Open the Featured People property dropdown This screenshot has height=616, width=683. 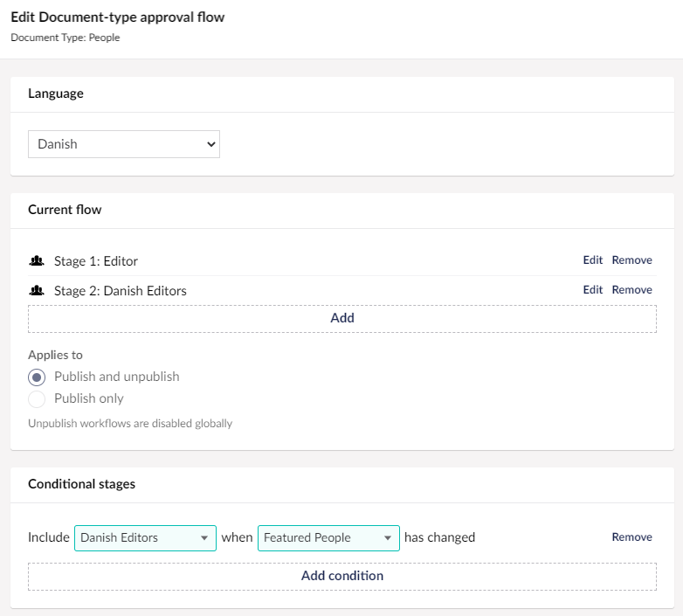tap(328, 538)
